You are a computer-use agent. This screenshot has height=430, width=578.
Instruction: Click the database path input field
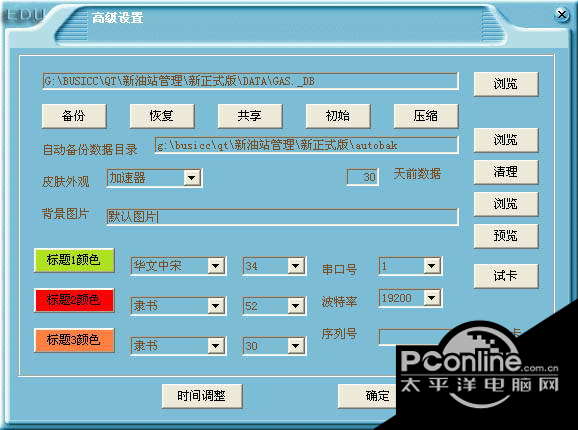pos(251,81)
